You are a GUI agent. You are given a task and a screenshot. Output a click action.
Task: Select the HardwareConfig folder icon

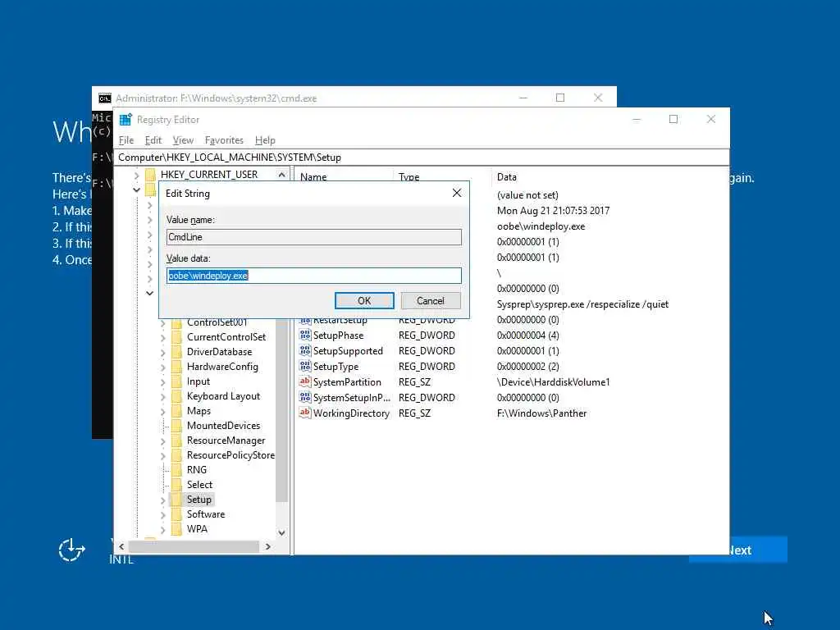[177, 367]
